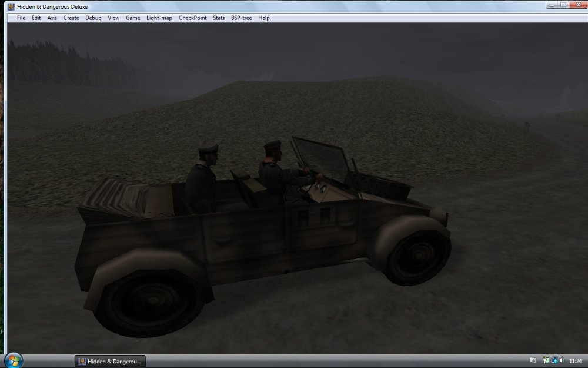Open the Axis menu
Viewport: 588px width, 368px height.
point(52,18)
